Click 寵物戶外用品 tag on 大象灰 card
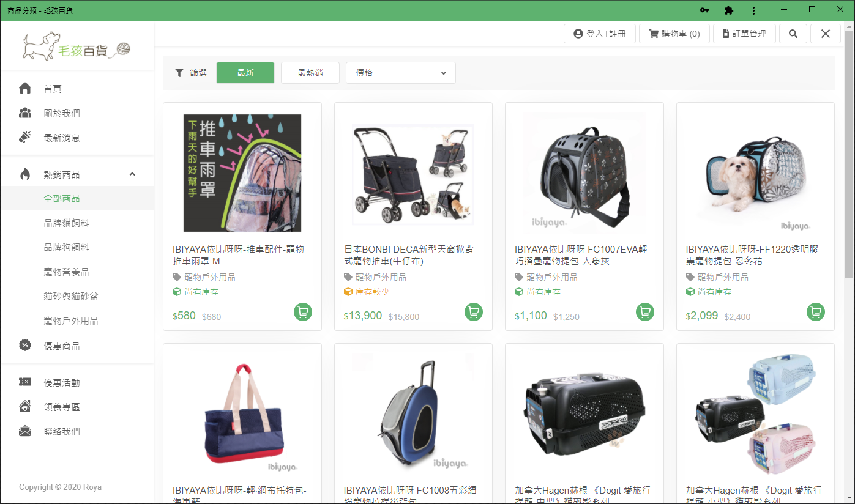This screenshot has height=504, width=855. click(x=552, y=277)
